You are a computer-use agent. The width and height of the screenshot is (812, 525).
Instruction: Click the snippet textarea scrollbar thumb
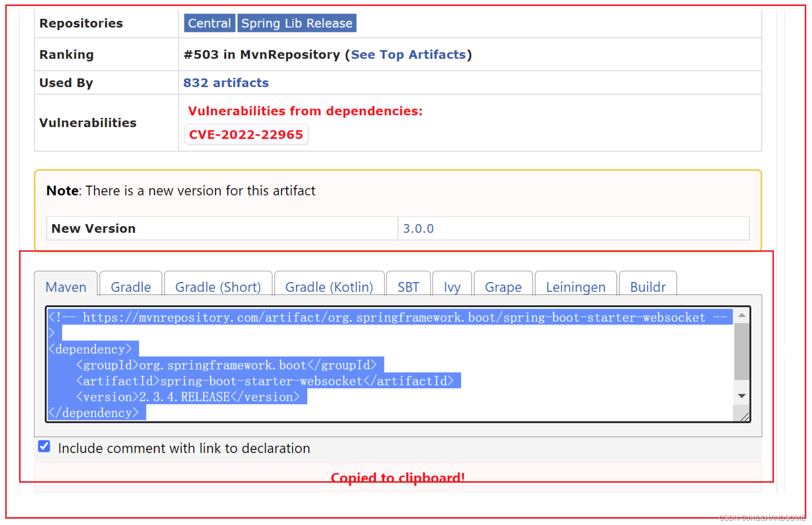(742, 351)
